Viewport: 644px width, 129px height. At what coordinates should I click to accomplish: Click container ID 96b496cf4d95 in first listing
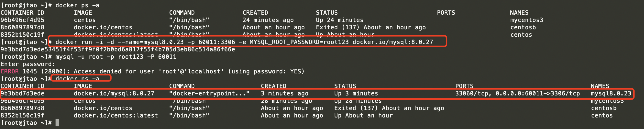23,20
